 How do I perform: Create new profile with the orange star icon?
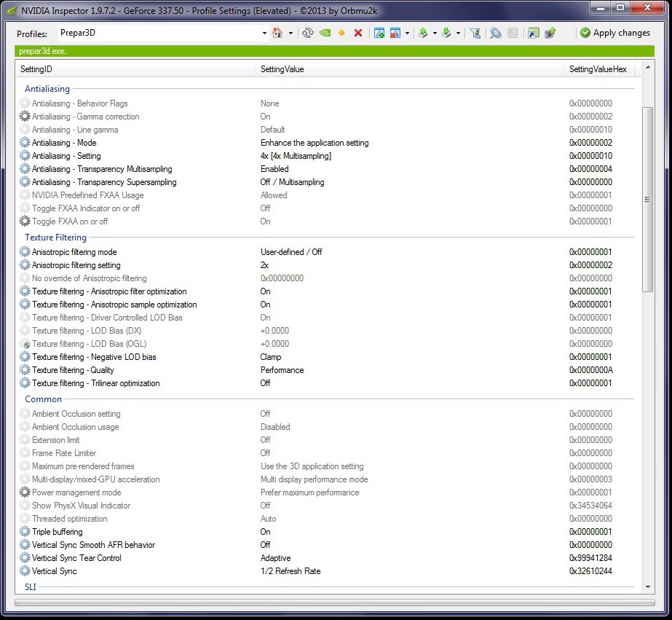pyautogui.click(x=341, y=33)
